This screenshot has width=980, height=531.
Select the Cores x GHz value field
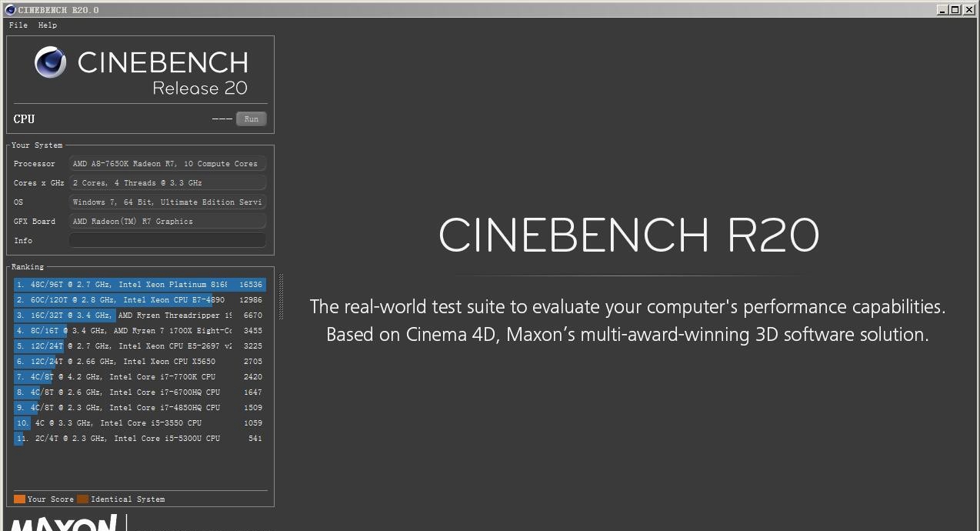coord(168,183)
